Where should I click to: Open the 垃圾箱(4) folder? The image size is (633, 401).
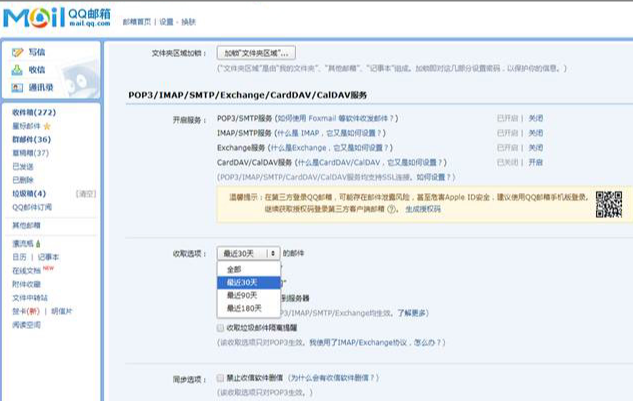click(29, 193)
